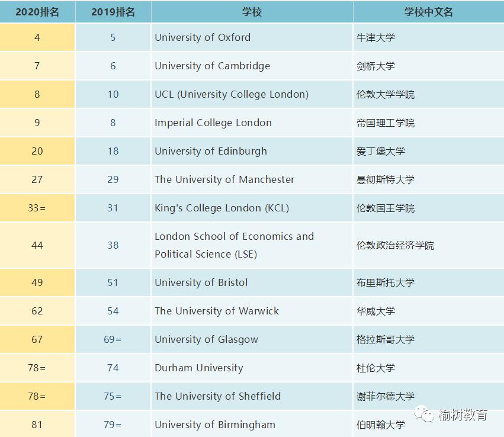Select University of Edinburgh row text

coord(211,151)
